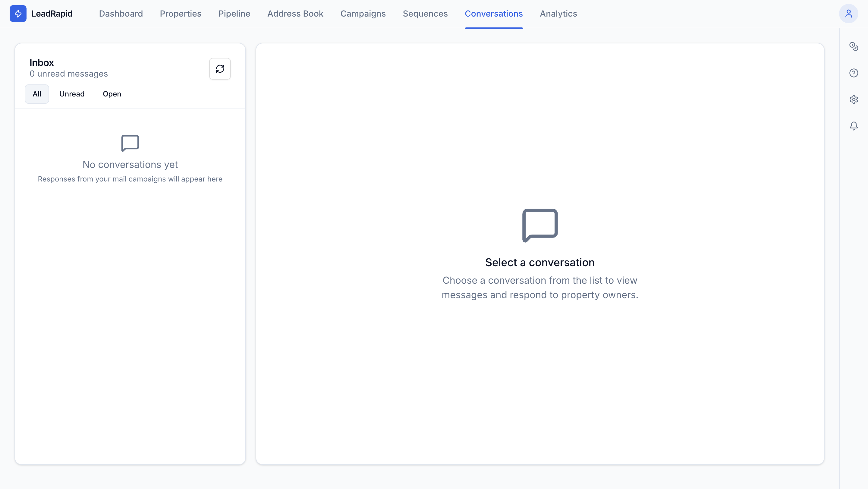This screenshot has height=489, width=868.
Task: Open the Address Book
Action: 295,14
